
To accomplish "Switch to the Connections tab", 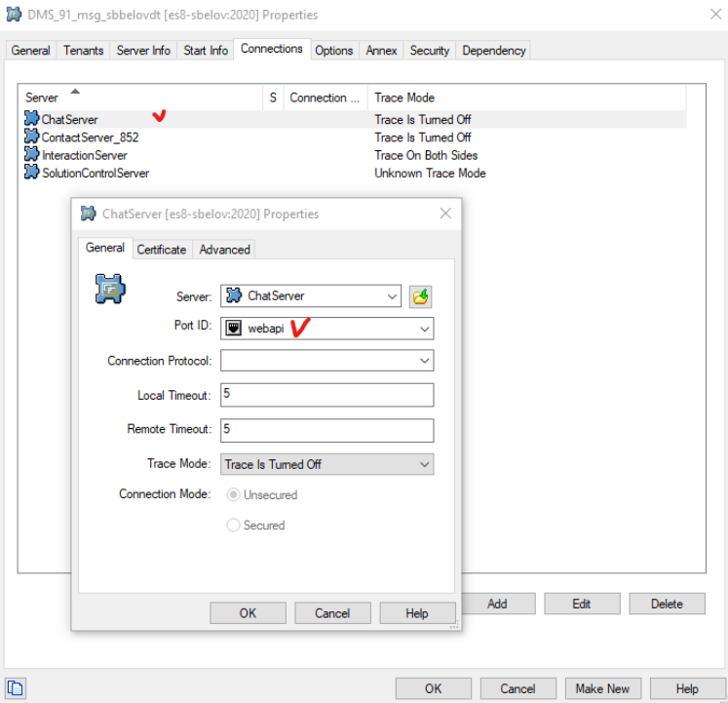I will pyautogui.click(x=272, y=49).
